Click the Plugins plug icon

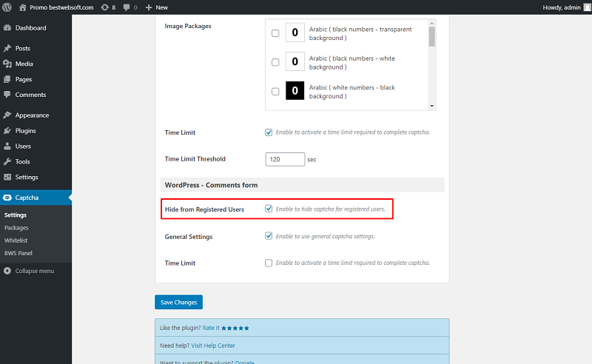point(7,130)
